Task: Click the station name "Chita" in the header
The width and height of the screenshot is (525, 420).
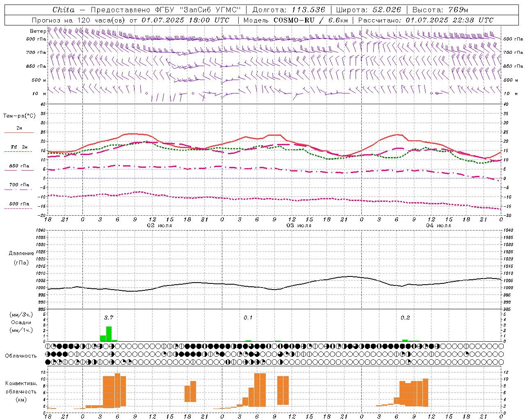Action: coord(63,10)
